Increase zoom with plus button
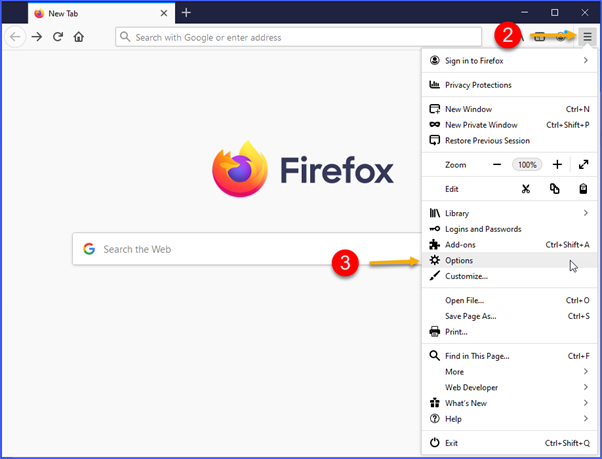The width and height of the screenshot is (602, 459). 557,165
